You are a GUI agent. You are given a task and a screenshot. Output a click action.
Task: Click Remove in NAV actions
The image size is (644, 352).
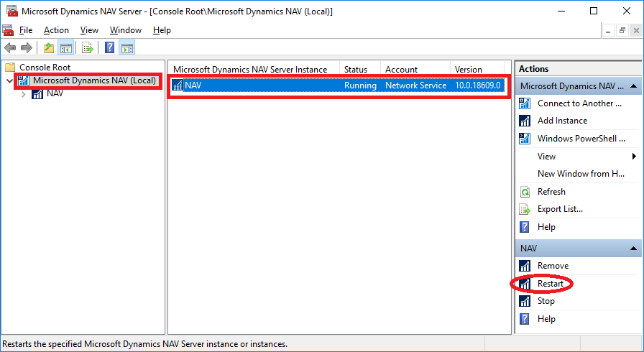[x=553, y=266]
